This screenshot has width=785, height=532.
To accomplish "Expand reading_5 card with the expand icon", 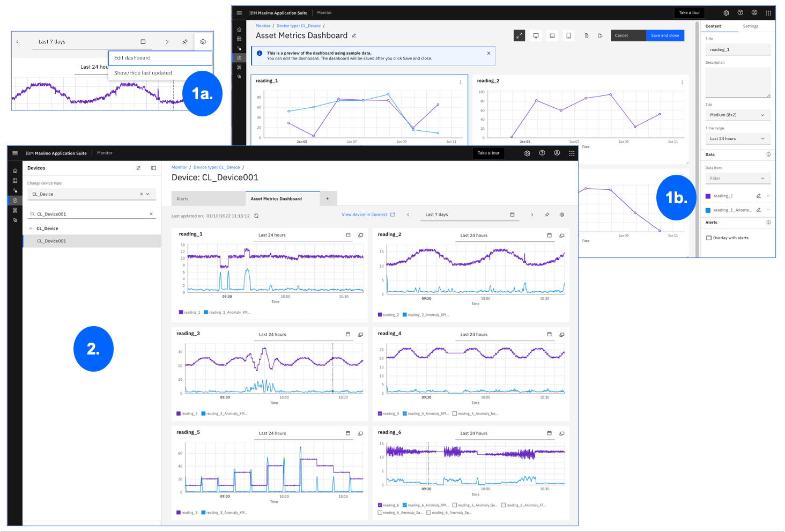I will [360, 433].
